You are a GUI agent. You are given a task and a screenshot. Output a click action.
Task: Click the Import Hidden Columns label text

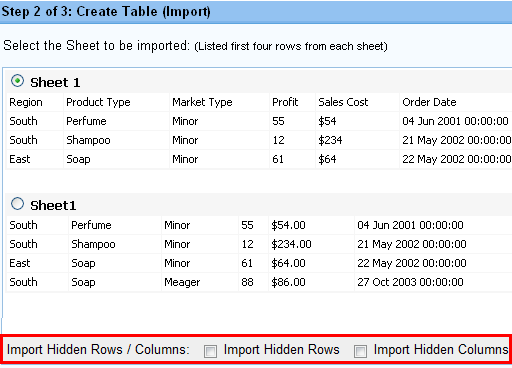[x=441, y=350]
